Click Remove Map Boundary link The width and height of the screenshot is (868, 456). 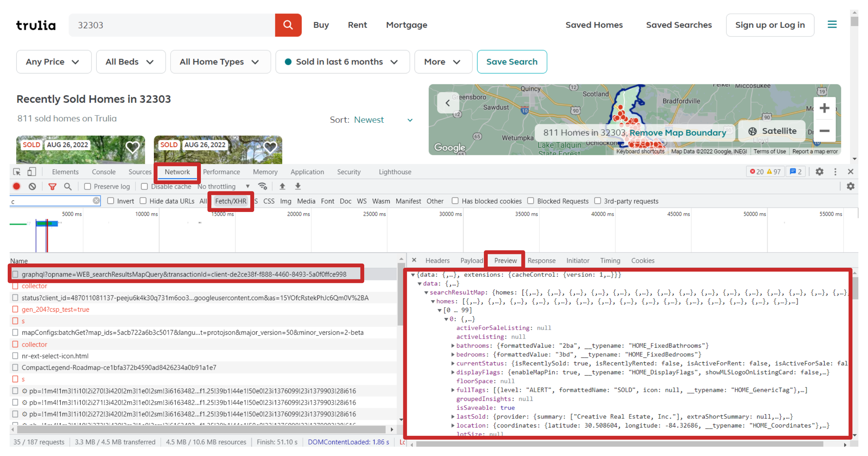coord(677,133)
